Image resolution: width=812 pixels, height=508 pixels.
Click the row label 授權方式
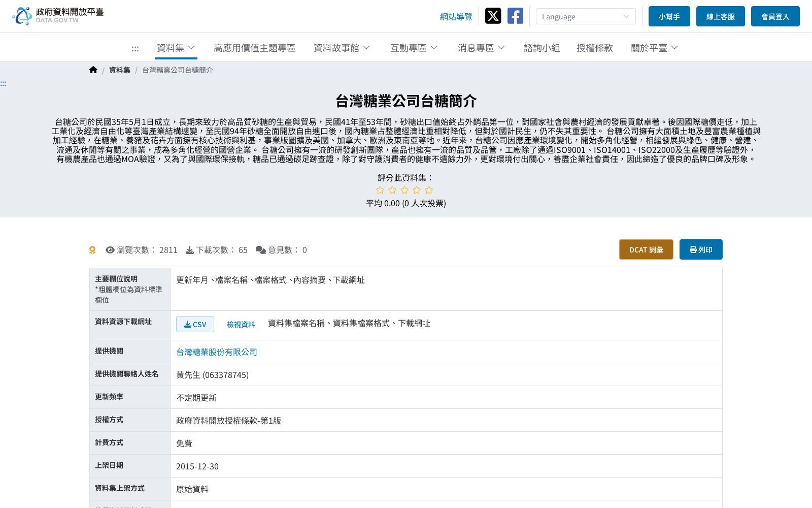(109, 420)
